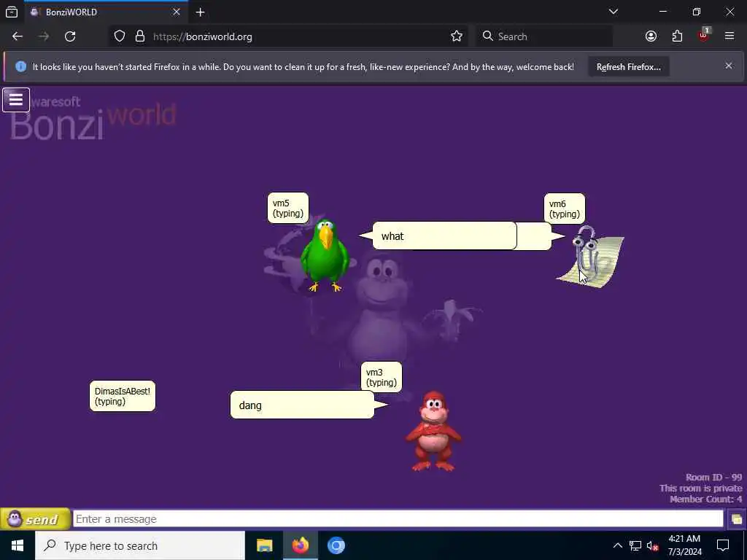The image size is (747, 560).
Task: View site security padlock info
Action: pyautogui.click(x=139, y=36)
